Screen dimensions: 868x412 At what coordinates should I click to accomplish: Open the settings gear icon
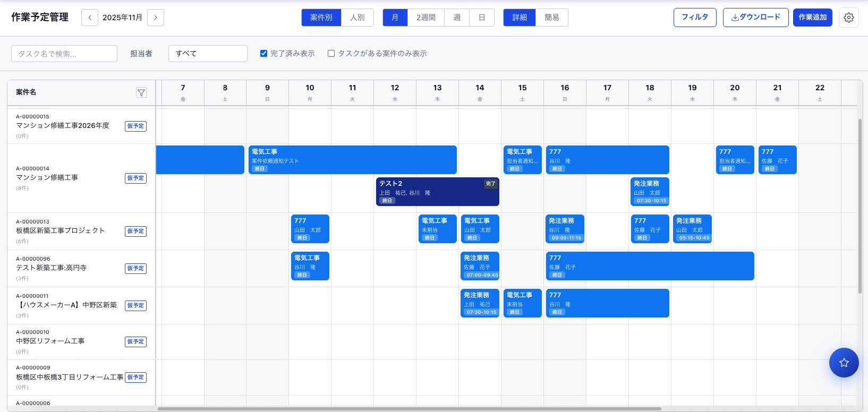point(849,18)
